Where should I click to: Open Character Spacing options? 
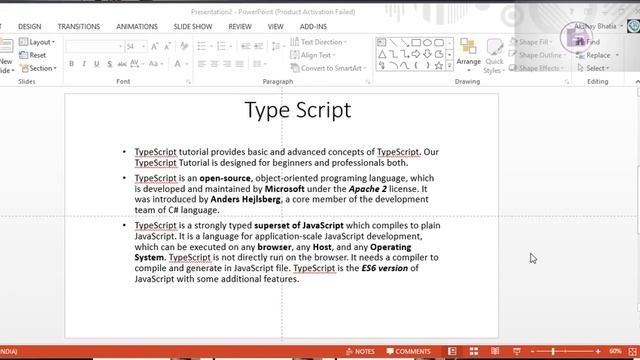pyautogui.click(x=137, y=64)
